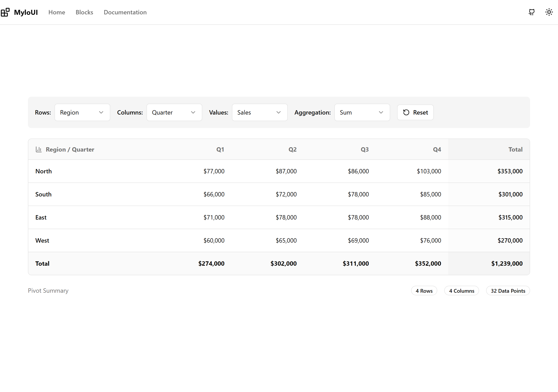Viewport: 558px width, 392px height.
Task: Select West Q3 value $69,000
Action: (358, 240)
